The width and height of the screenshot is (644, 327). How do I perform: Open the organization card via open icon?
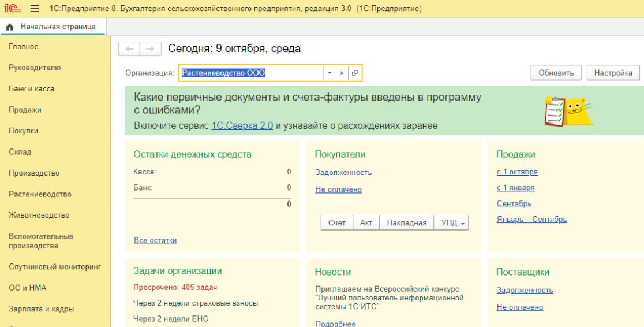coord(354,73)
